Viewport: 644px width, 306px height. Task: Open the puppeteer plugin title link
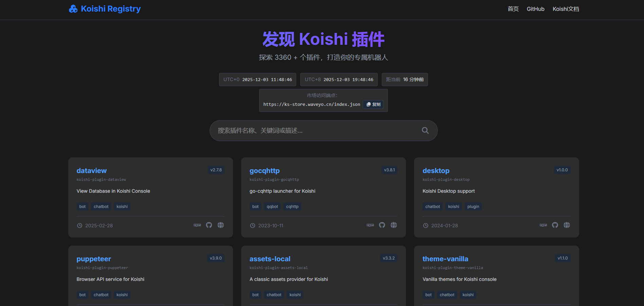pos(94,259)
